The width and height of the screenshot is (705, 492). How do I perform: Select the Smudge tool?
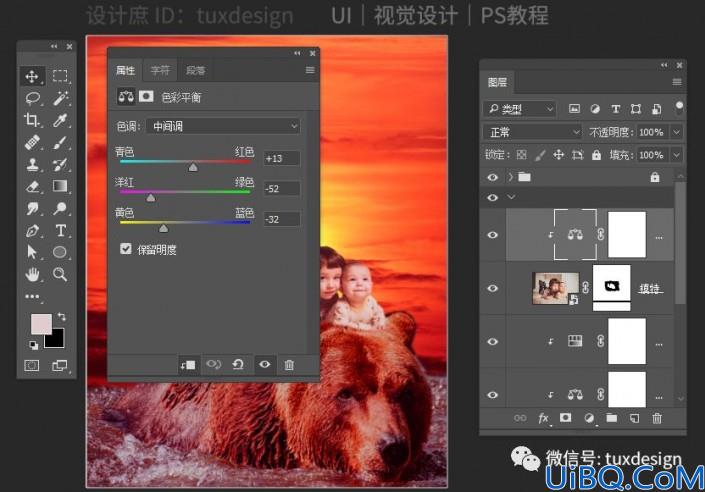coord(32,208)
